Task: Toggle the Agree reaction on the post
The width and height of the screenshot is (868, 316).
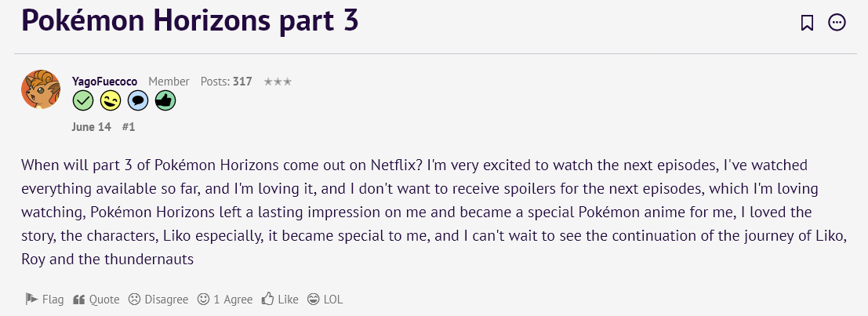Action: (225, 299)
